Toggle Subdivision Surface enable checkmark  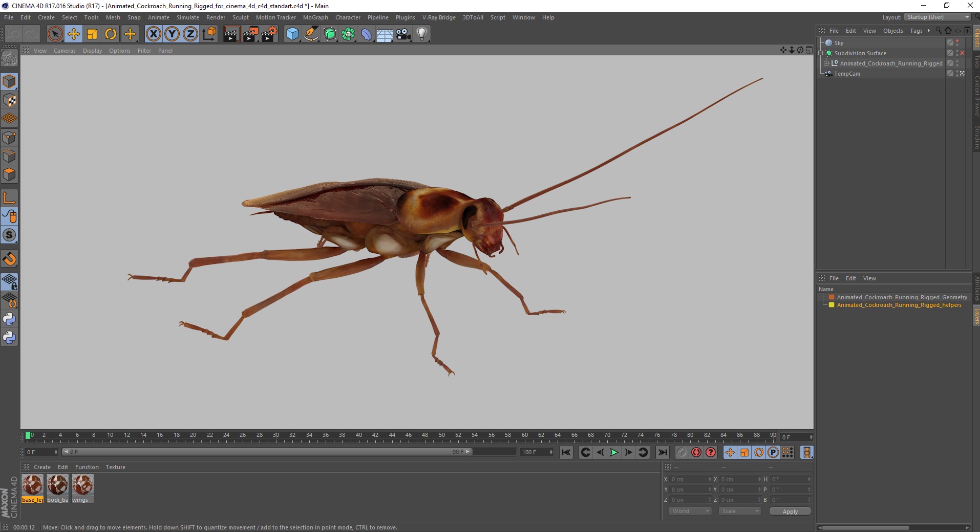[962, 53]
